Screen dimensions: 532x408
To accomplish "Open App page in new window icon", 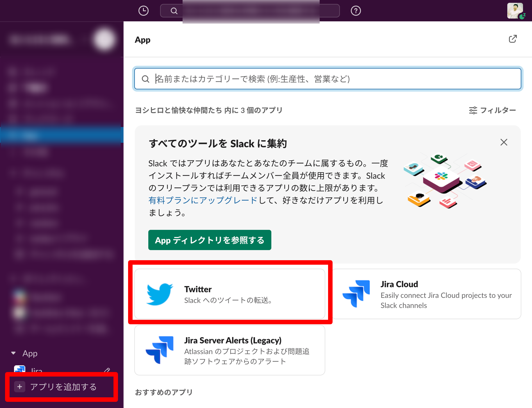I will pos(513,39).
